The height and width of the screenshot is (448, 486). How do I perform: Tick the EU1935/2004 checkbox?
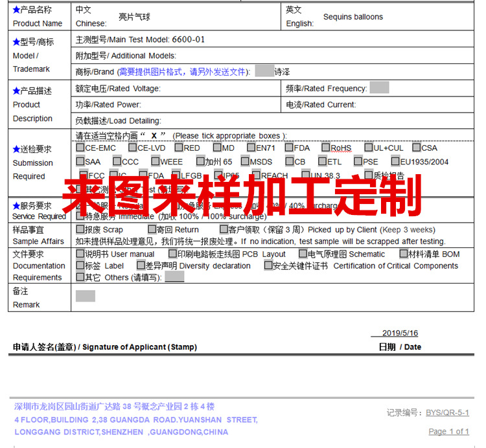pos(395,161)
